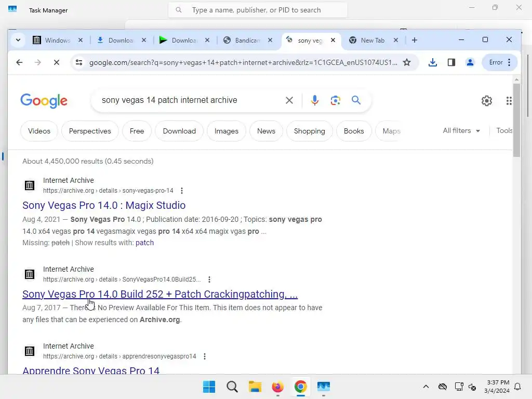Open the search Tools button

504,130
